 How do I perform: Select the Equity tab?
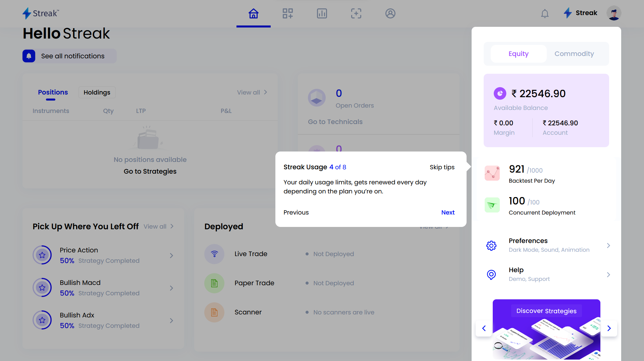(519, 54)
